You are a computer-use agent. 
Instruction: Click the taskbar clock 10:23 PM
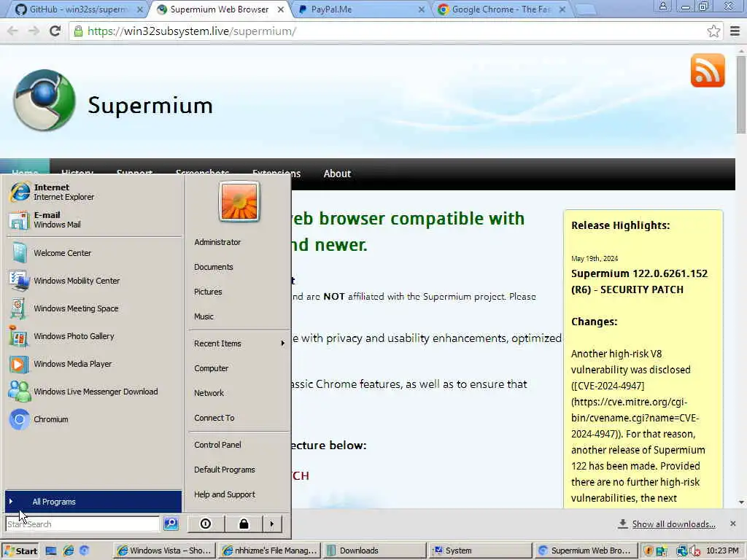point(721,551)
